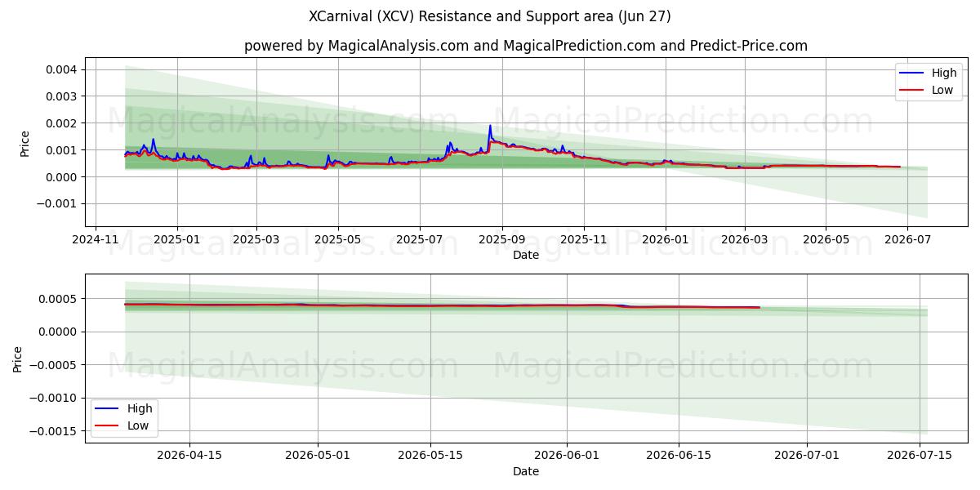Click the red Low line swatch in upper legend
Screen dimensions: 980x490
coord(913,91)
